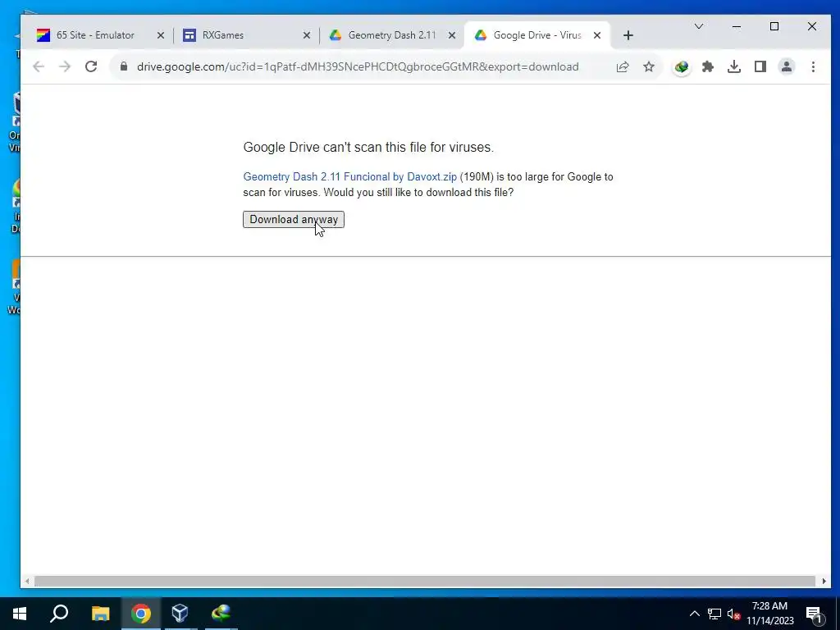The height and width of the screenshot is (630, 840).
Task: Close the Google Drive - Virus tab
Action: point(597,35)
